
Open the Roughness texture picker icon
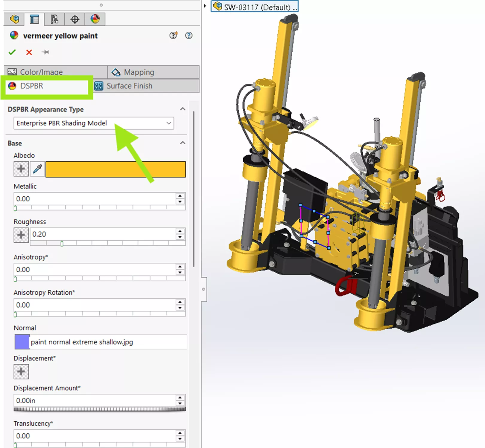21,235
